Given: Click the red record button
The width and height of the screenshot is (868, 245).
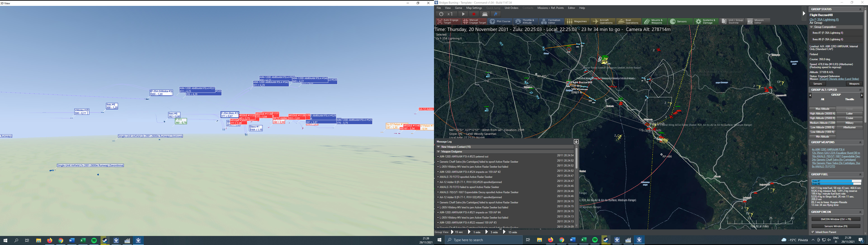Looking at the screenshot, I should [x=474, y=14].
